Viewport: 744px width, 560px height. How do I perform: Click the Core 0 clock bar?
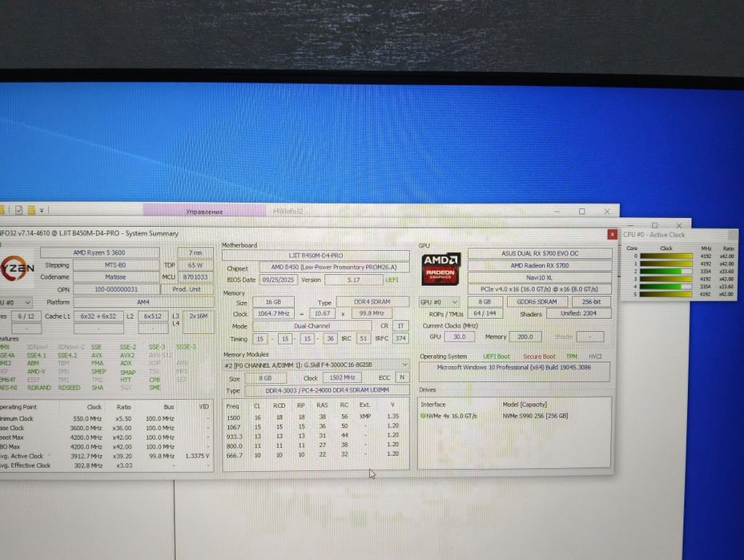666,256
